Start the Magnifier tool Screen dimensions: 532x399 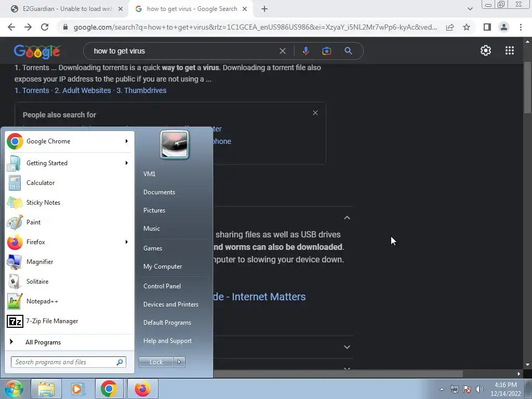(70, 262)
